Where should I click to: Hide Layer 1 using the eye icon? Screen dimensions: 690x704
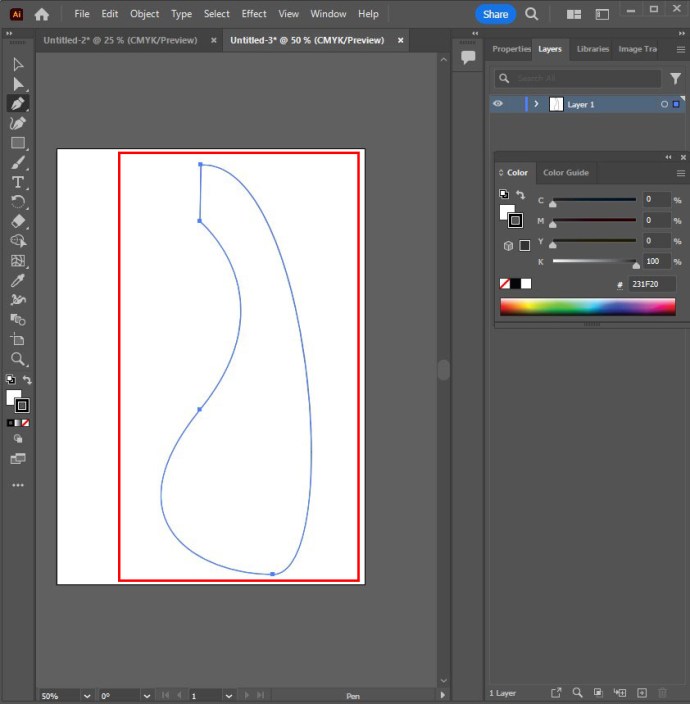[x=498, y=104]
